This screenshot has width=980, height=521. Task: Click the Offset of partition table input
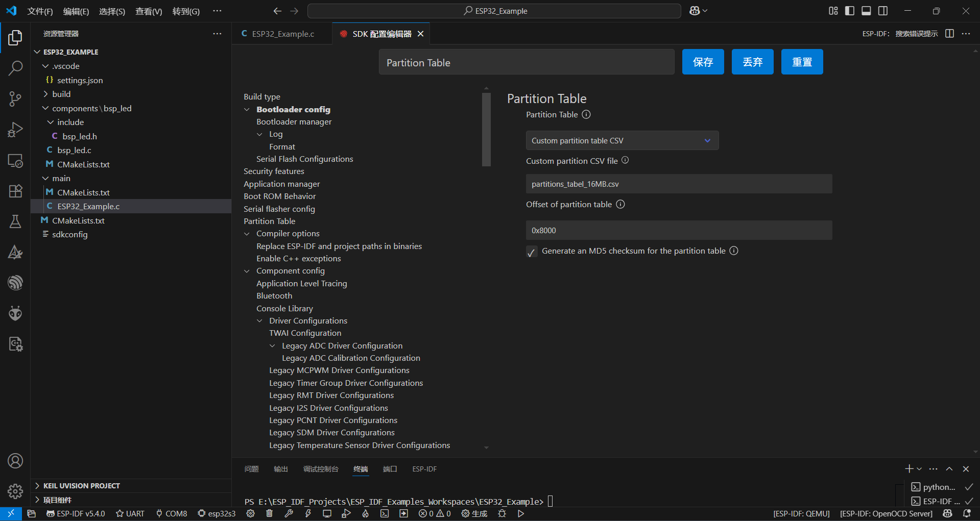679,230
